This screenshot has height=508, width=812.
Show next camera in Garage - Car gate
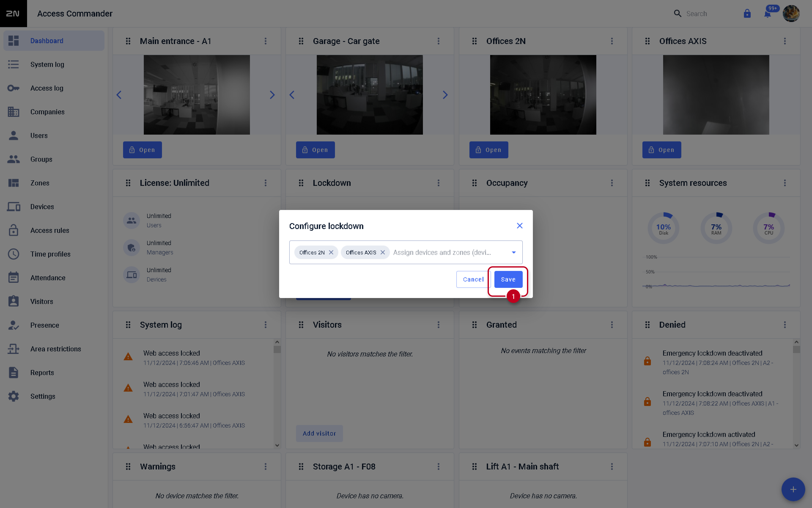445,95
